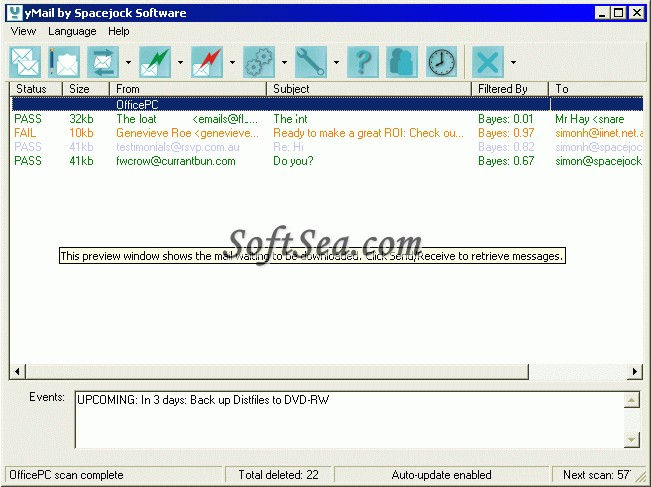Screen dimensions: 651x487
Task: Click the horizontal scrollbar thumb of mail list
Action: tap(277, 372)
